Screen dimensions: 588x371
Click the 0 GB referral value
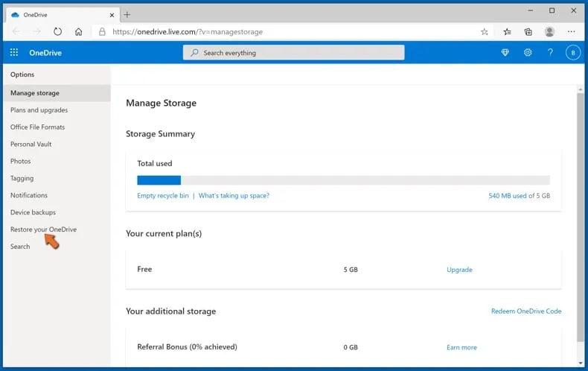tap(351, 347)
